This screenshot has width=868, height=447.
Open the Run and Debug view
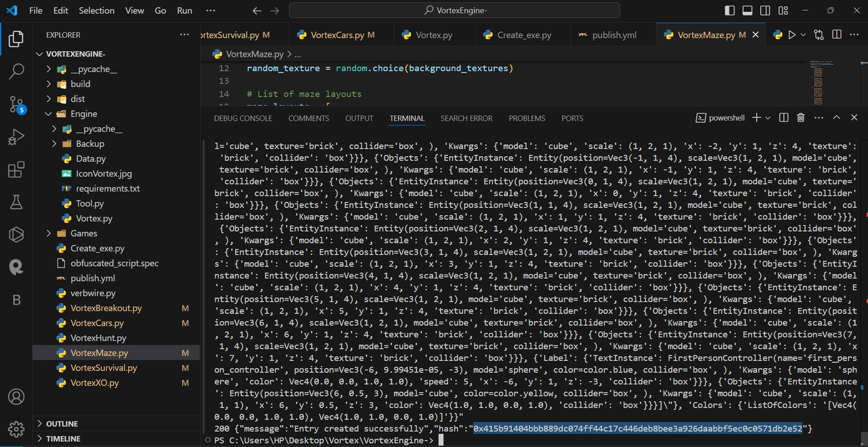pos(16,137)
